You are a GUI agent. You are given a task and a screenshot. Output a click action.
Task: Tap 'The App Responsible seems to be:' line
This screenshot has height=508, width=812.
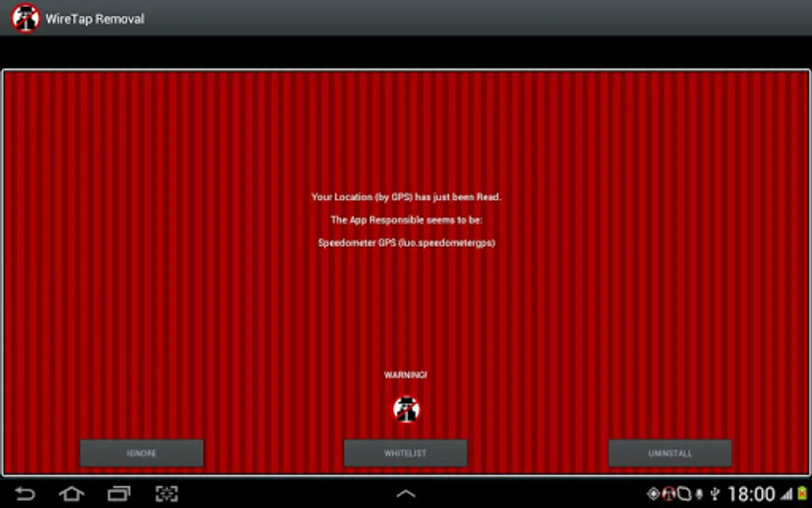pyautogui.click(x=406, y=220)
